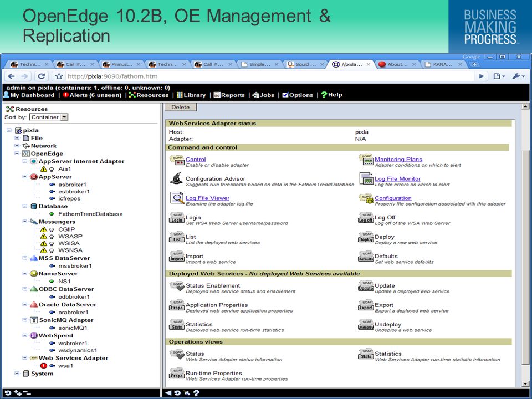Image resolution: width=532 pixels, height=399 pixels.
Task: Open the Monitoring Plans link
Action: pos(398,160)
